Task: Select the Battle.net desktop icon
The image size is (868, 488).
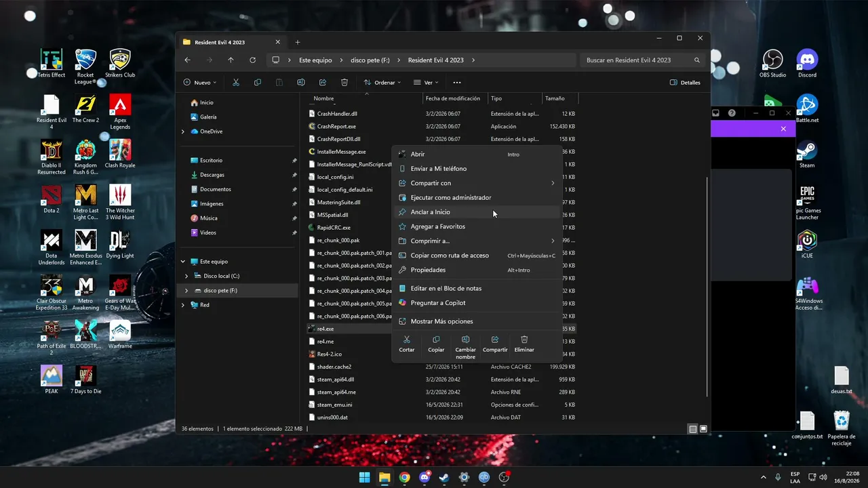Action: tap(807, 108)
